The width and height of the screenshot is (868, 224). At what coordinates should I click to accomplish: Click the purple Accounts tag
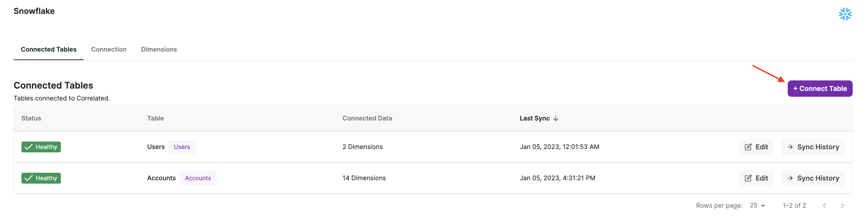[198, 178]
